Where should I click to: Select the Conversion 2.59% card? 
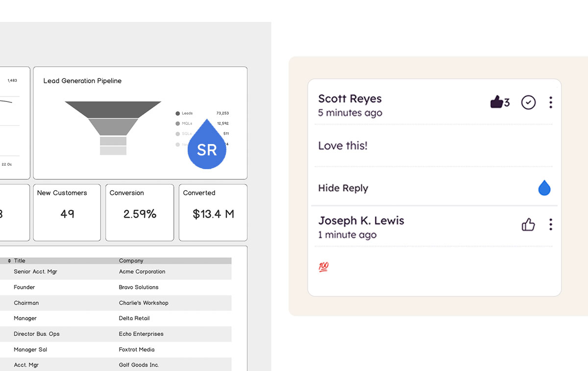tap(140, 213)
